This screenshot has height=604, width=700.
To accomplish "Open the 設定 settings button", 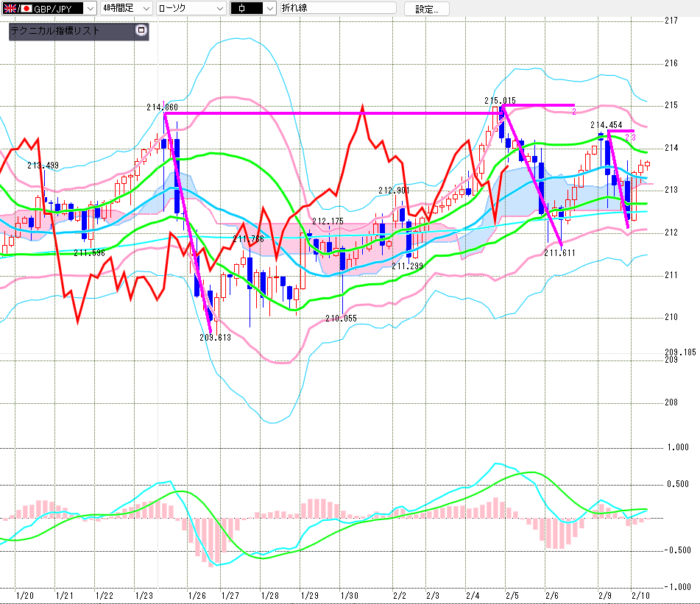I will pyautogui.click(x=426, y=9).
